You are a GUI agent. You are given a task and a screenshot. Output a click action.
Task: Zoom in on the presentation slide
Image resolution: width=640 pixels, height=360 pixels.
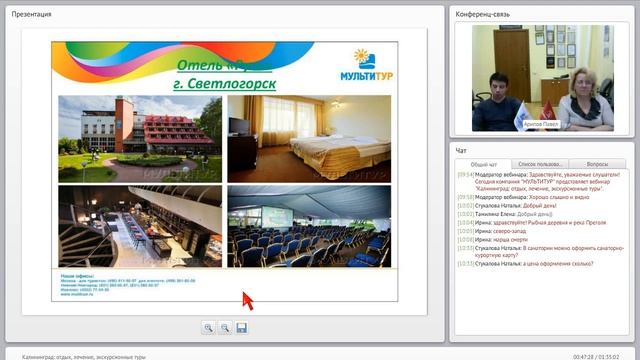tap(208, 328)
